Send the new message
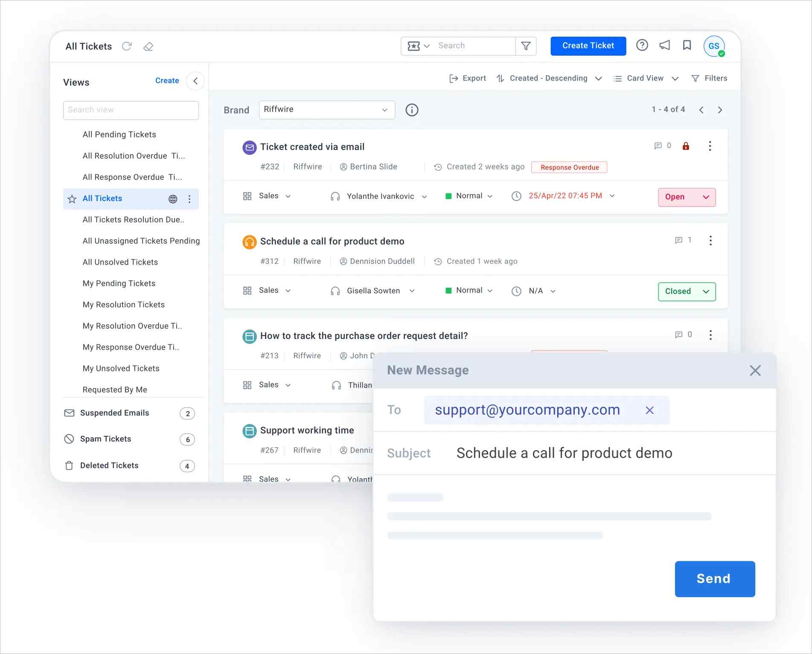The height and width of the screenshot is (654, 812). [x=715, y=579]
